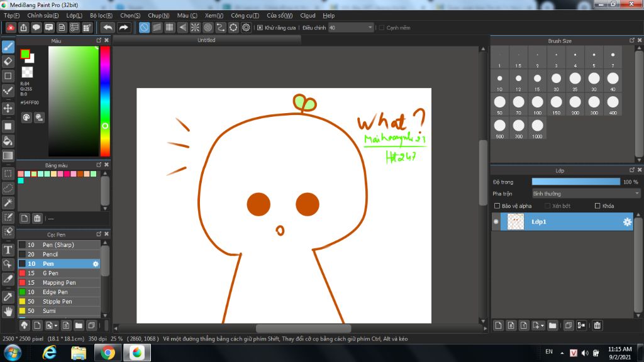Open Pen brush settings gear
The image size is (644, 362).
pyautogui.click(x=96, y=264)
